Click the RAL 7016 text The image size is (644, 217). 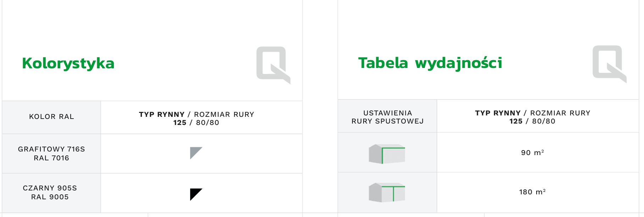[x=51, y=158]
